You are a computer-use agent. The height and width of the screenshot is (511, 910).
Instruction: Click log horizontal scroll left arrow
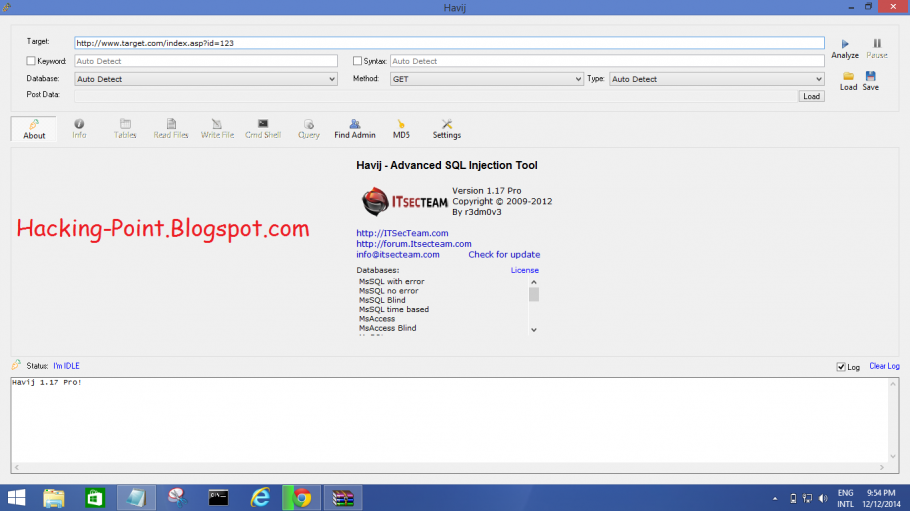16,467
